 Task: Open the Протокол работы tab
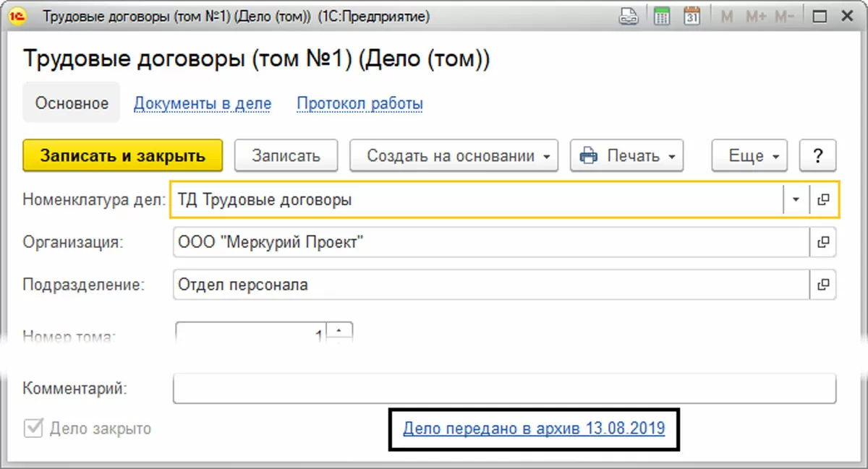pos(359,103)
